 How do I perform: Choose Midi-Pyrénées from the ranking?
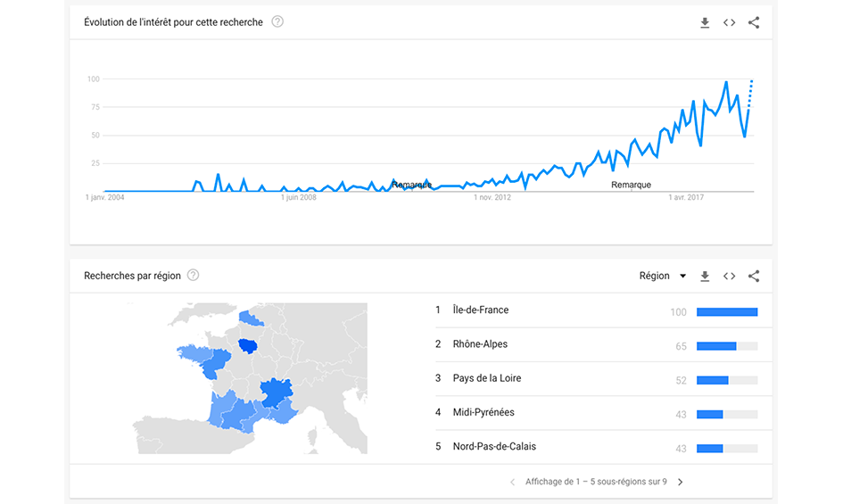point(483,412)
